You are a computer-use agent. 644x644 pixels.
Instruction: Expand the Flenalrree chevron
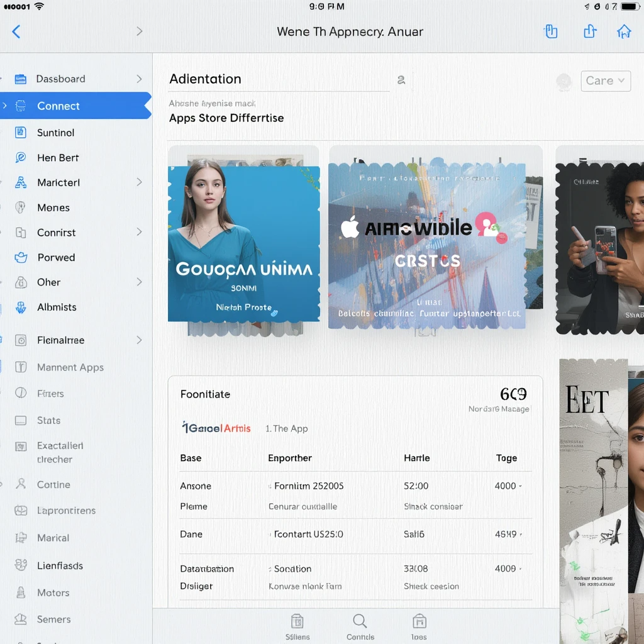[x=139, y=340]
